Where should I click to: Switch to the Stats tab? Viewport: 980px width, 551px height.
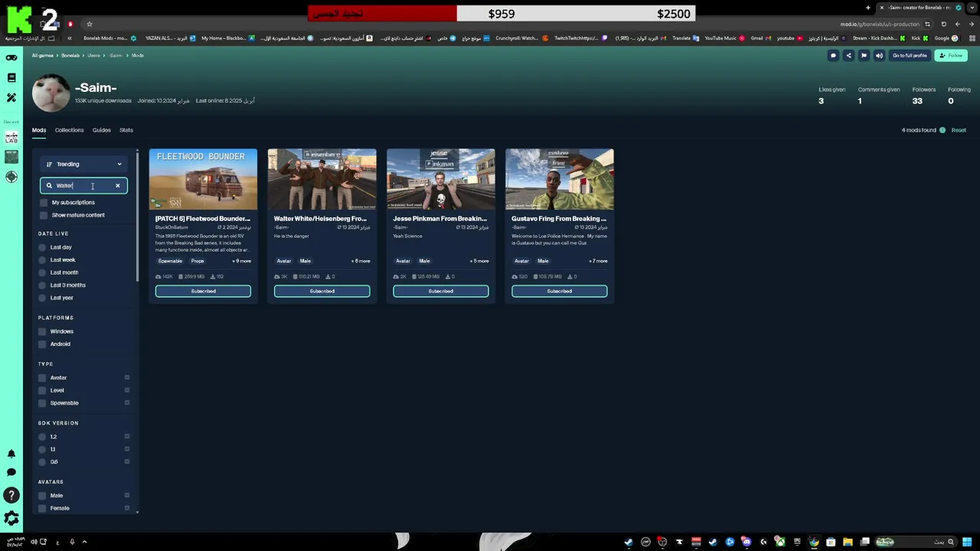[x=126, y=130]
